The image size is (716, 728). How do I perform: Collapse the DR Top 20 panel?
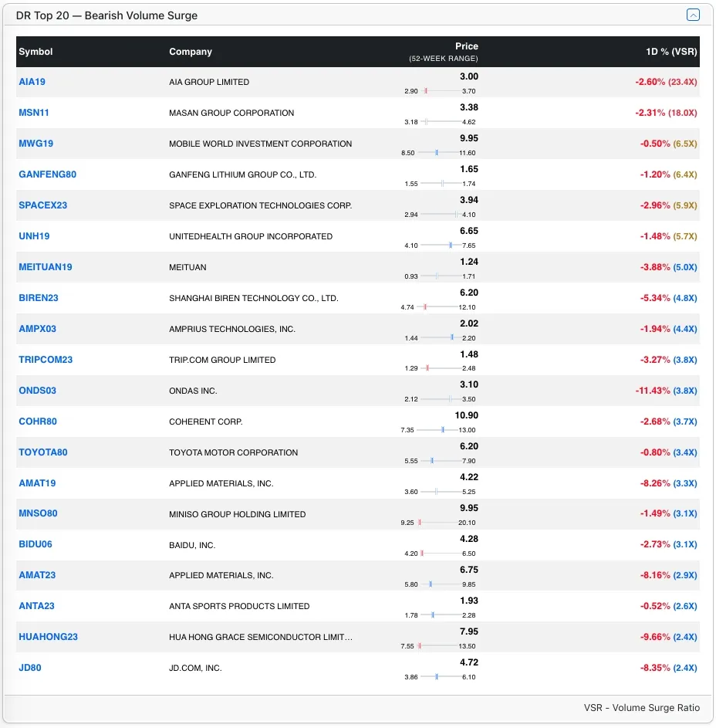tap(693, 15)
